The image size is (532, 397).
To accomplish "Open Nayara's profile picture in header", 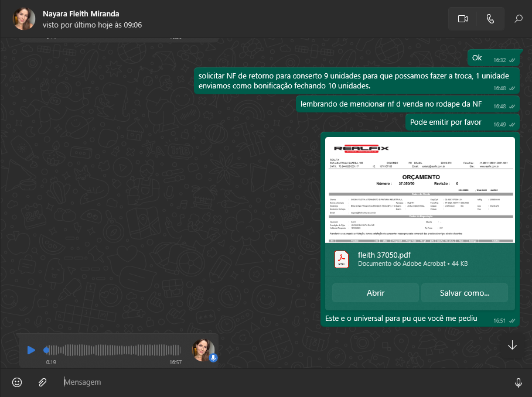I will [24, 19].
